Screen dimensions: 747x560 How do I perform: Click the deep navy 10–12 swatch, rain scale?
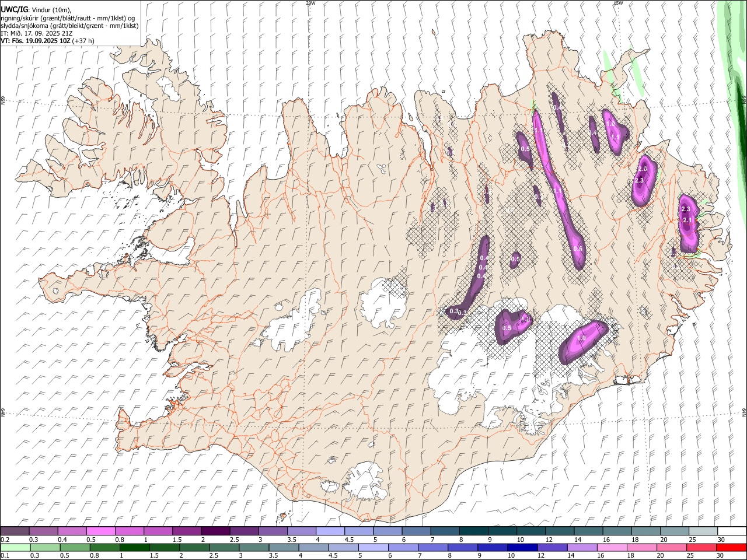(522, 547)
